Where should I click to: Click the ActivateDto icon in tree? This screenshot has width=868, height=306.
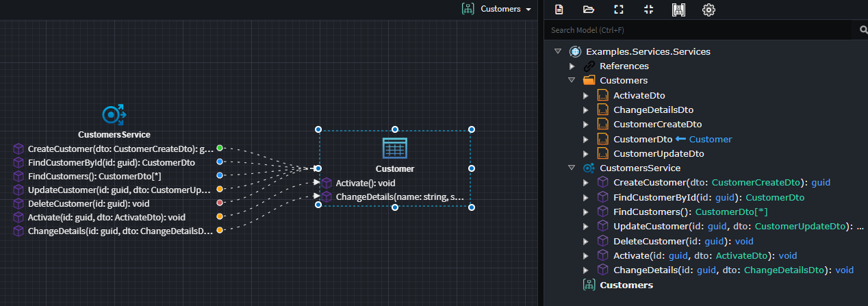click(602, 95)
